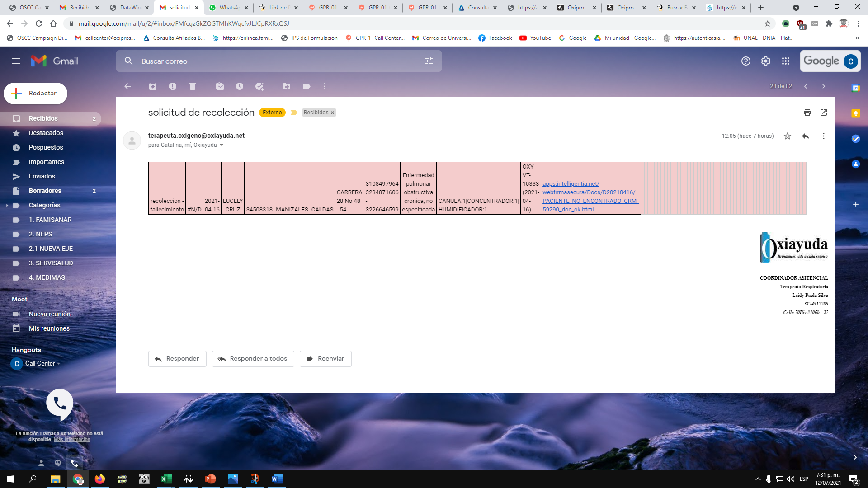868x488 pixels.
Task: Open the Google apps grid
Action: [x=786, y=61]
